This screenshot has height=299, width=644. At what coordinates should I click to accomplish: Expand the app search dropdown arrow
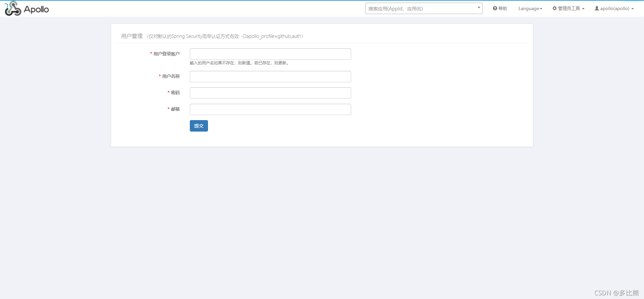click(x=479, y=7)
